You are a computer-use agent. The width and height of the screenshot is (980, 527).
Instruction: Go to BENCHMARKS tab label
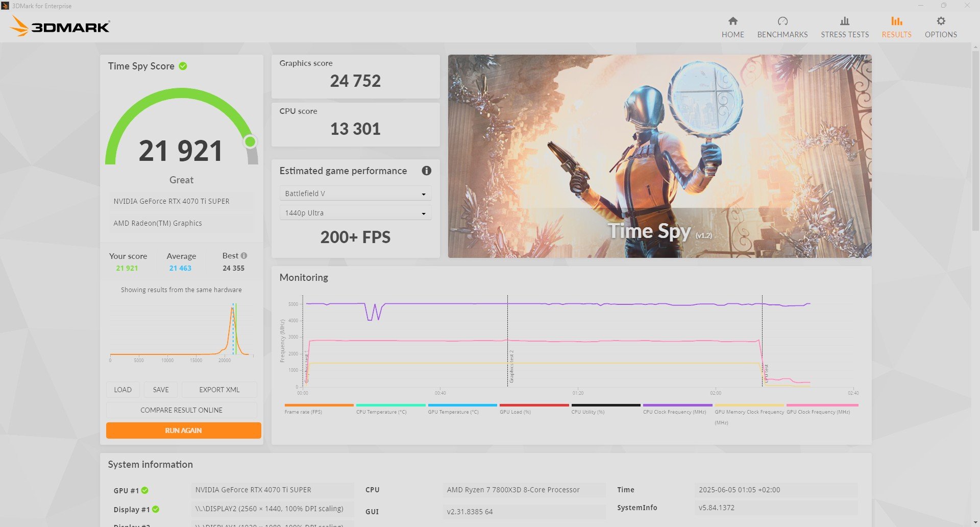pyautogui.click(x=782, y=34)
